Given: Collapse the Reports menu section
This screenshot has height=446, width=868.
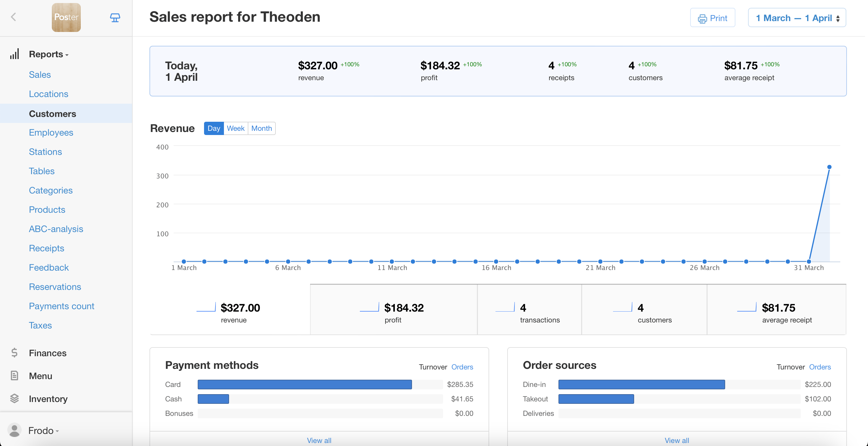Looking at the screenshot, I should 49,54.
